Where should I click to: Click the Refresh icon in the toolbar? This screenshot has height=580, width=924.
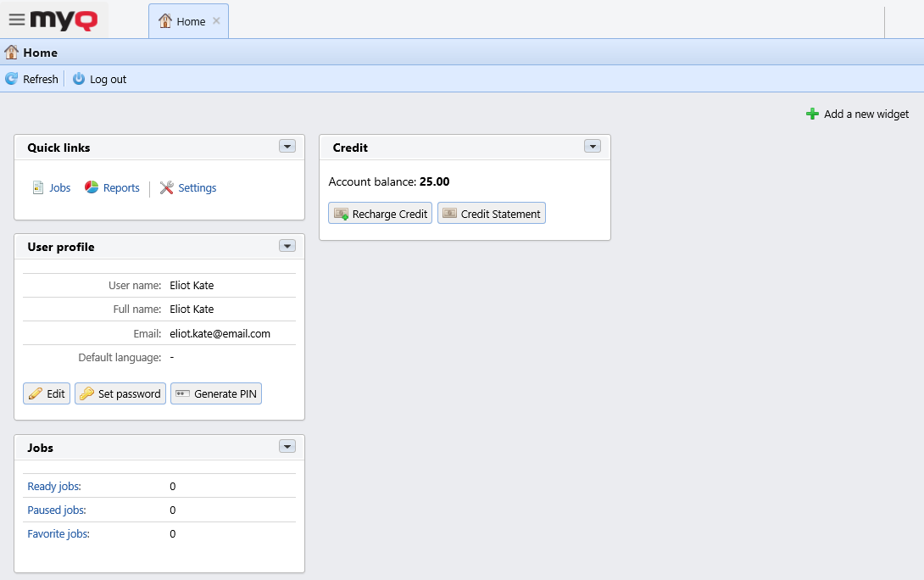tap(11, 79)
